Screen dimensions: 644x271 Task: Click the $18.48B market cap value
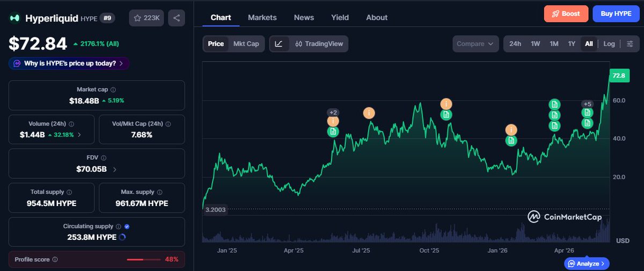pyautogui.click(x=84, y=100)
